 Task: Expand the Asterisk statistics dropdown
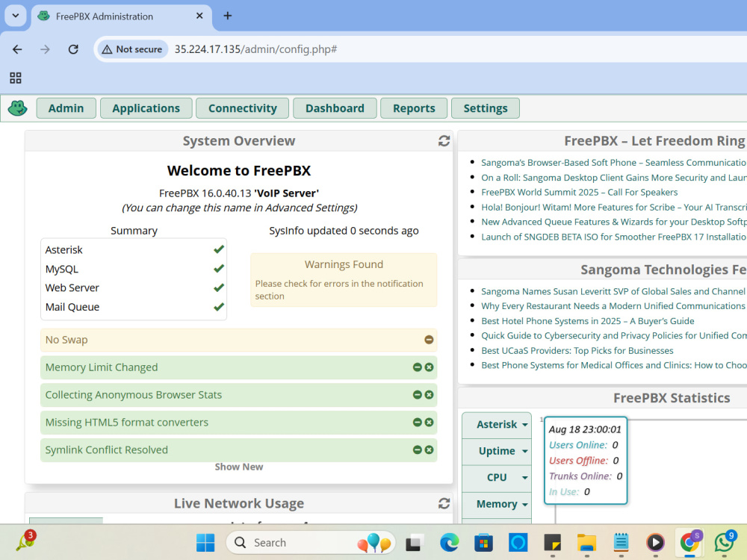click(497, 424)
